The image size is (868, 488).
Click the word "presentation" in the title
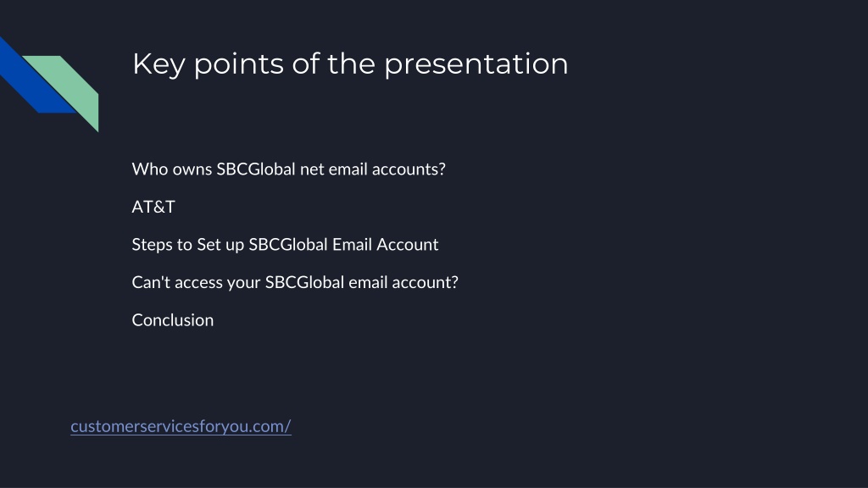[476, 64]
